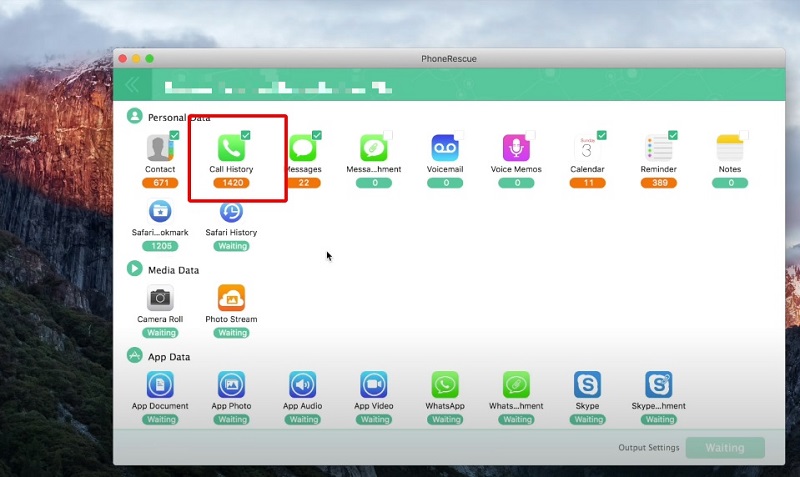This screenshot has height=477, width=800.
Task: Open the Safari Bookmark icon
Action: point(160,212)
